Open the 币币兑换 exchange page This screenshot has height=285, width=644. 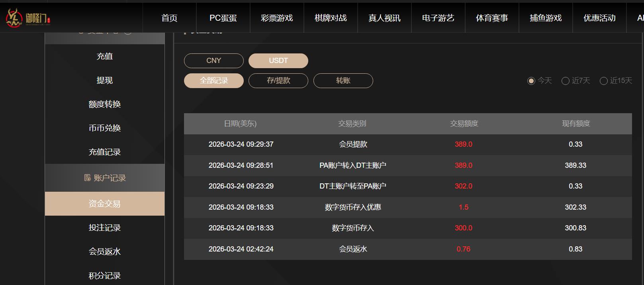(105, 128)
